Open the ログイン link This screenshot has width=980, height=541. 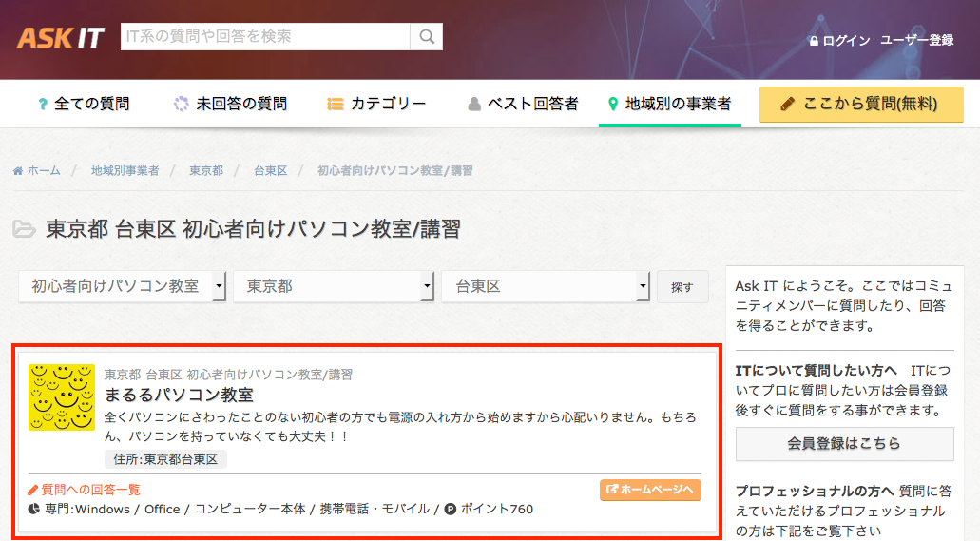click(x=846, y=41)
